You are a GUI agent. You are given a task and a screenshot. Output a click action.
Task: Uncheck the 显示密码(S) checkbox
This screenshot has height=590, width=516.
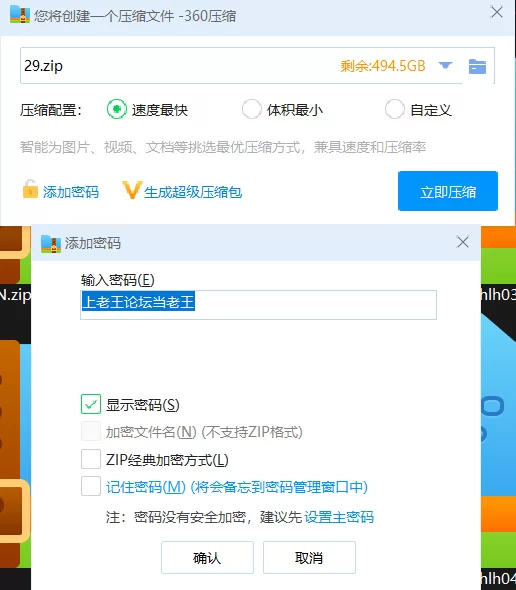(91, 404)
